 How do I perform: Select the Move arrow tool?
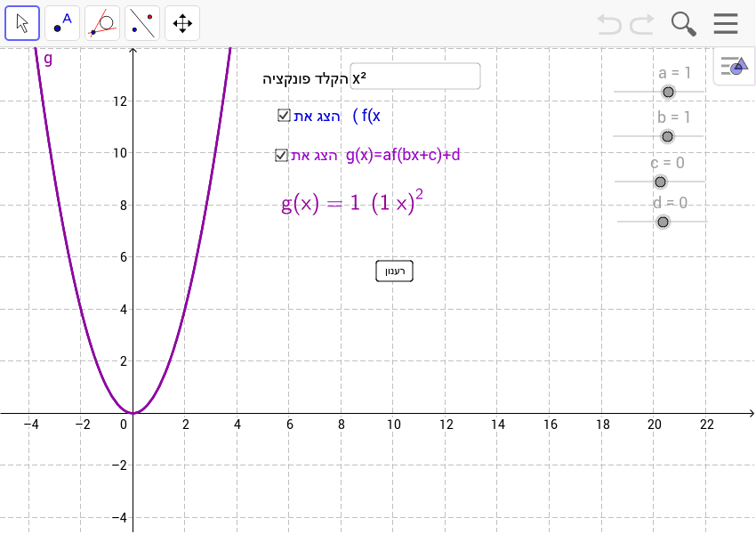pos(22,23)
